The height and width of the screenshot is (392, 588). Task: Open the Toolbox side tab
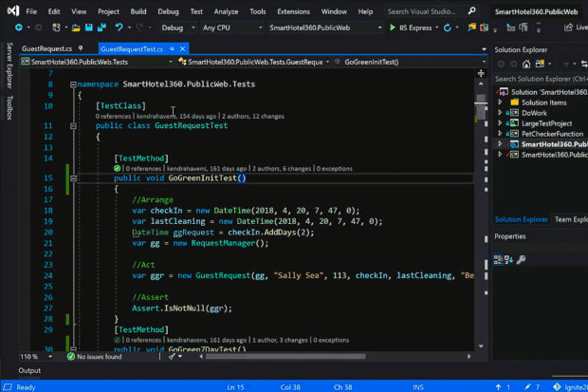tap(9, 108)
